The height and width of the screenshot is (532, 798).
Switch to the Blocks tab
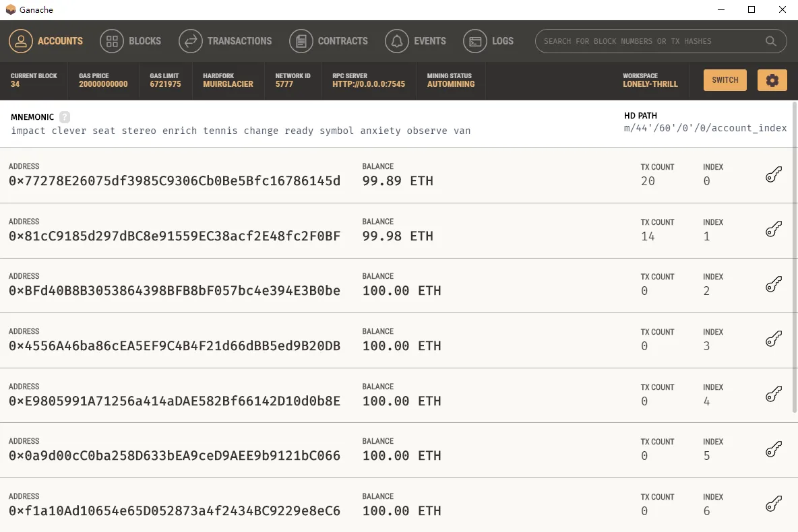pos(131,41)
